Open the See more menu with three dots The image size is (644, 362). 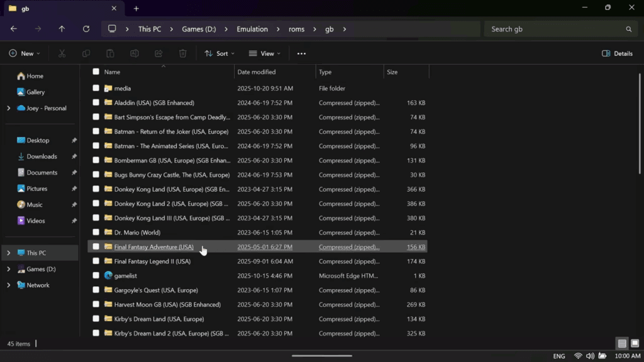[x=301, y=53]
